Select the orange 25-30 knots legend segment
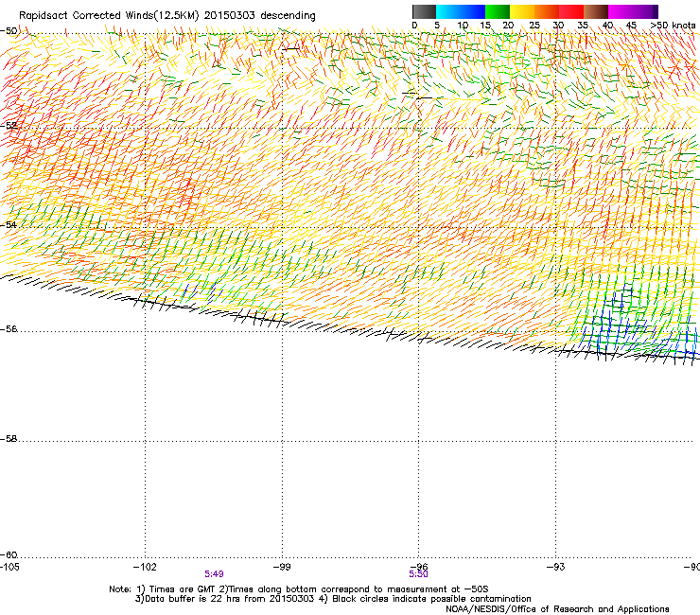 tap(547, 11)
